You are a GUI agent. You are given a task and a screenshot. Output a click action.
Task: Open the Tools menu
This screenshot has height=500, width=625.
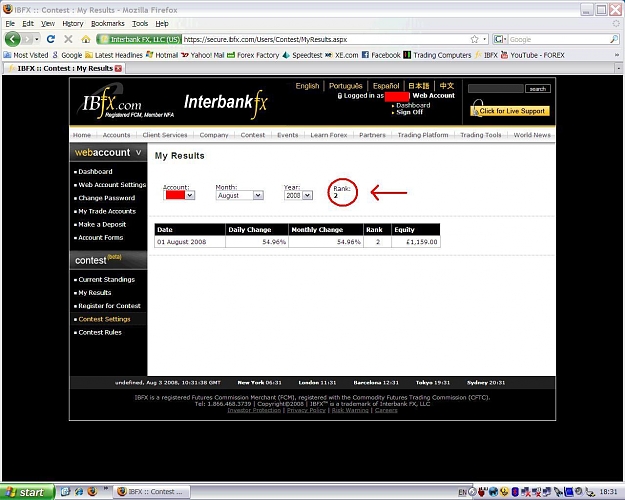[140, 24]
